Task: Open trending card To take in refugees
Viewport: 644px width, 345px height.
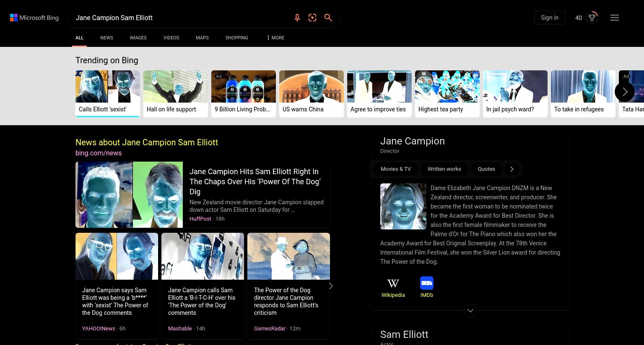Action: [x=583, y=93]
